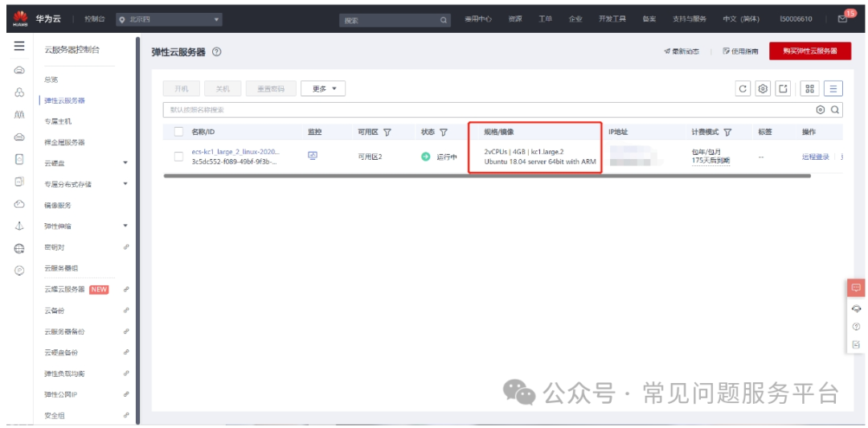This screenshot has height=428, width=868.
Task: Open list settings gear icon
Action: click(x=763, y=88)
